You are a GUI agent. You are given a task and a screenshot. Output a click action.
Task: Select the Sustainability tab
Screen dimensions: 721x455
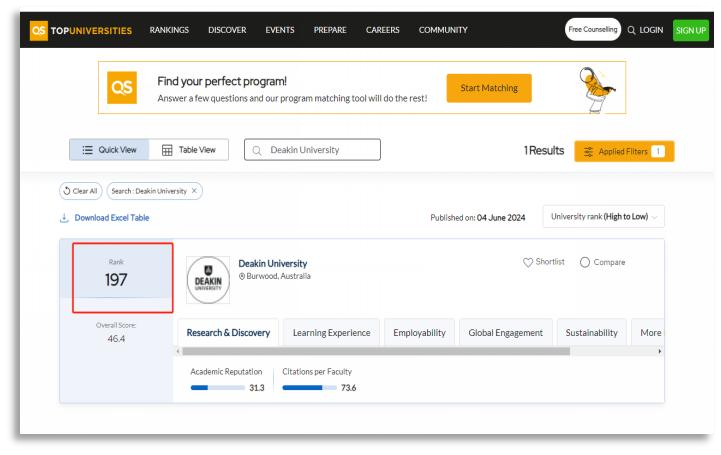pyautogui.click(x=591, y=332)
